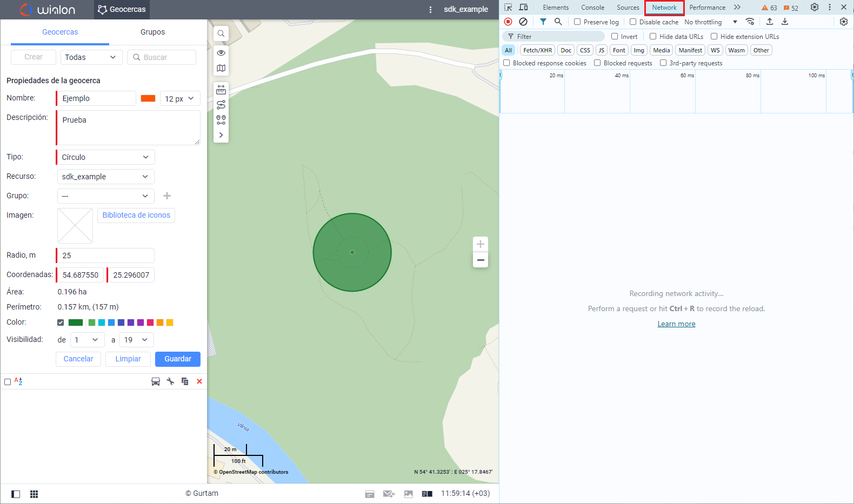The height and width of the screenshot is (504, 854).
Task: Check the Disable cache option
Action: (x=633, y=22)
